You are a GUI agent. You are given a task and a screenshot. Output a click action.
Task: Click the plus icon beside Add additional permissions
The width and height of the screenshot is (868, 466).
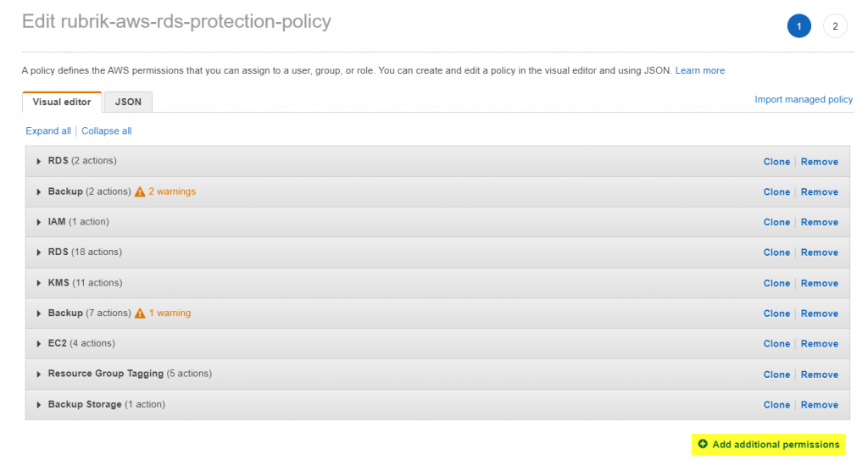click(x=703, y=444)
